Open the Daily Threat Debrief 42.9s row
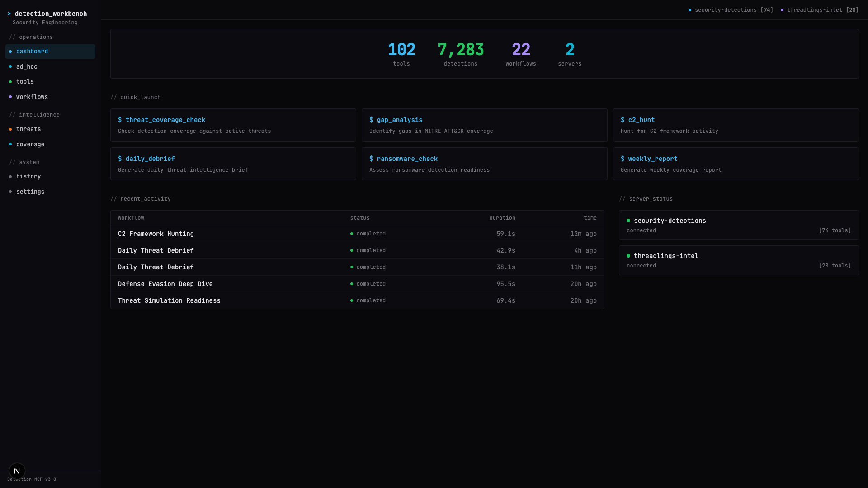 click(x=357, y=251)
